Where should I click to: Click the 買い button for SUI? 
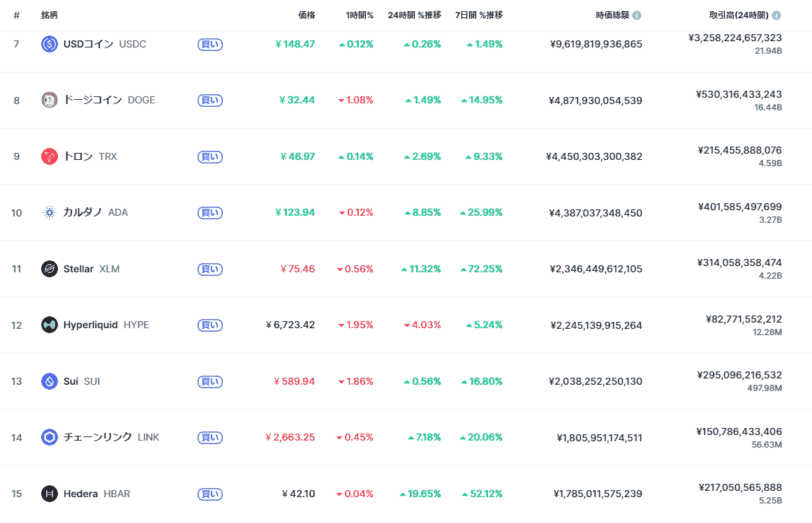point(210,382)
